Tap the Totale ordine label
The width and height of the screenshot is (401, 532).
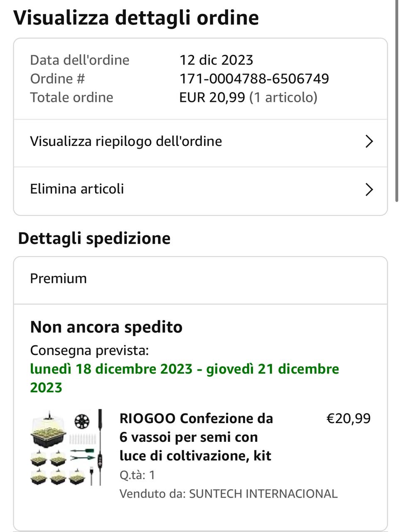tap(71, 97)
